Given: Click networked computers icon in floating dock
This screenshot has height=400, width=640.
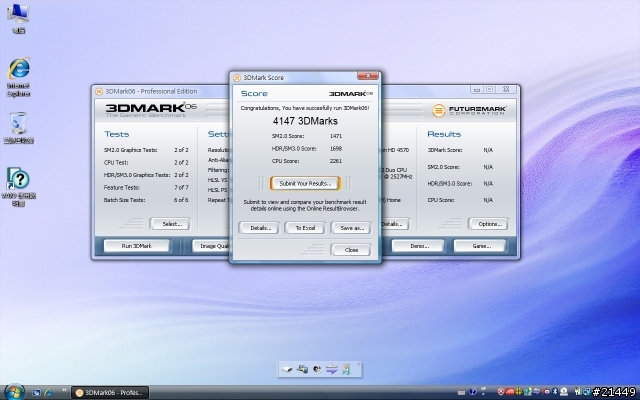Looking at the screenshot, I should click(302, 369).
